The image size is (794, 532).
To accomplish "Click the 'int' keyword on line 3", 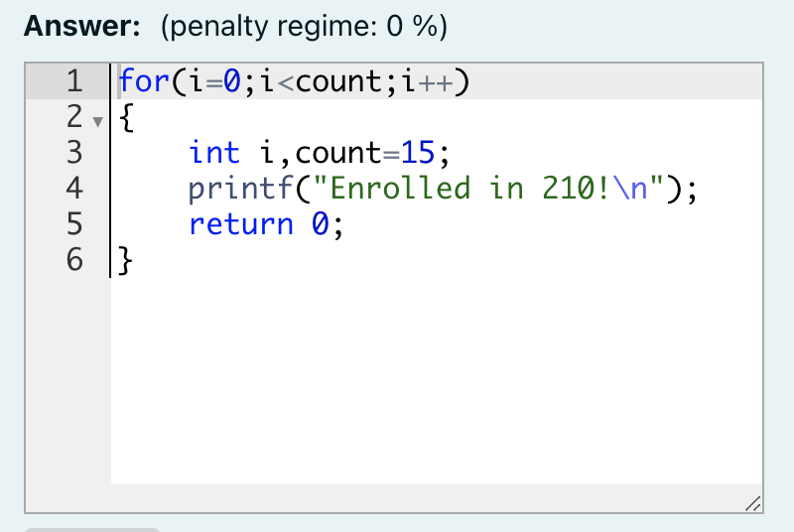I will pyautogui.click(x=214, y=153).
